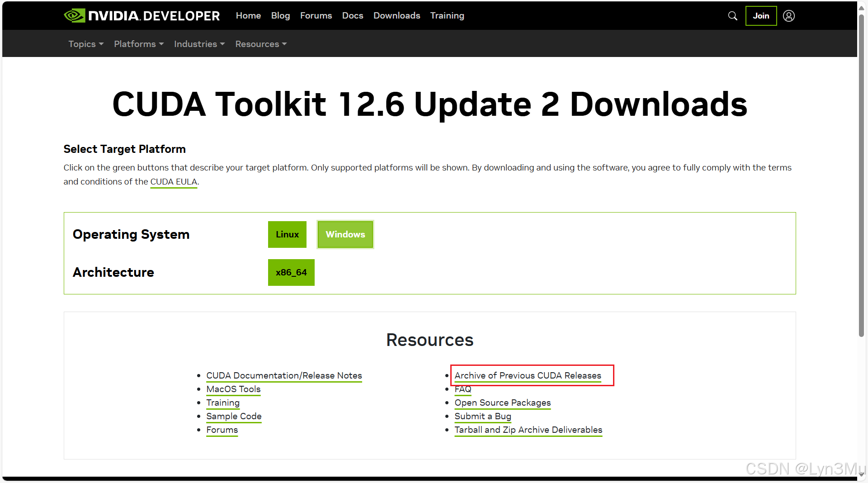Open the CUDA EULA link
Viewport: 868px width, 483px height.
[174, 181]
